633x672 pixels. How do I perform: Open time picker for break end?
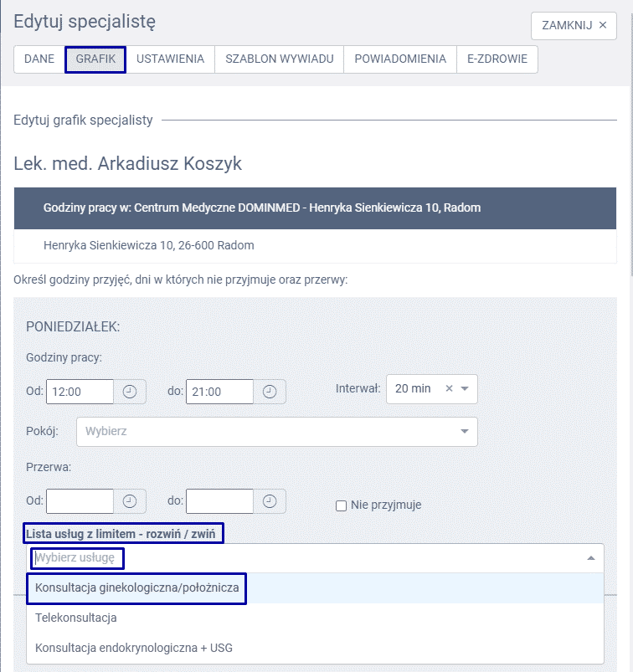point(270,501)
